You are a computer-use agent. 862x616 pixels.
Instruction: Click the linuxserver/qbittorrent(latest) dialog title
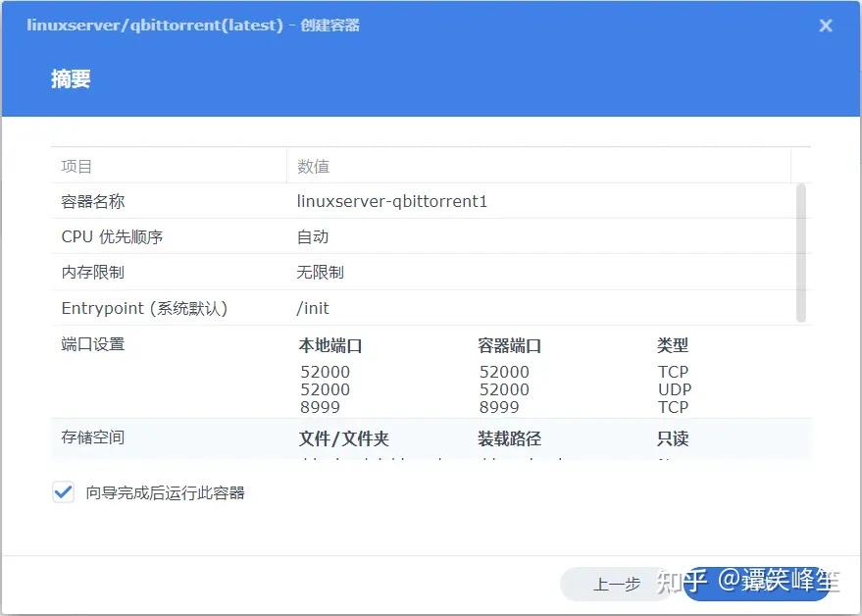pos(193,25)
